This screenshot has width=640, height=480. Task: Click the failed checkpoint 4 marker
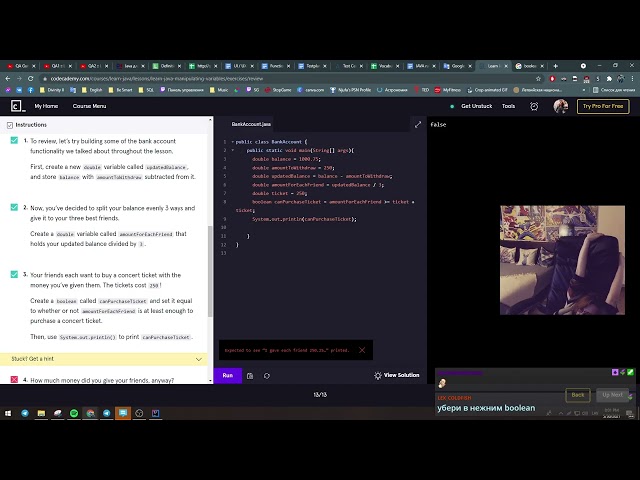[14, 379]
